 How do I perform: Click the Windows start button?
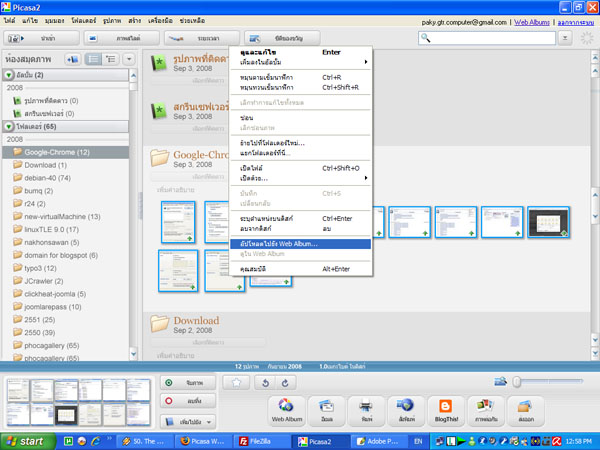[28, 441]
